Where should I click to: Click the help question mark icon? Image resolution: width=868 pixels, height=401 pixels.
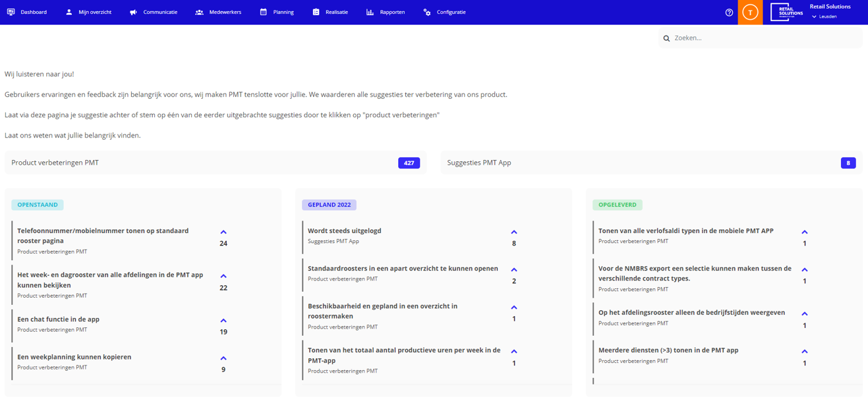[x=729, y=13]
